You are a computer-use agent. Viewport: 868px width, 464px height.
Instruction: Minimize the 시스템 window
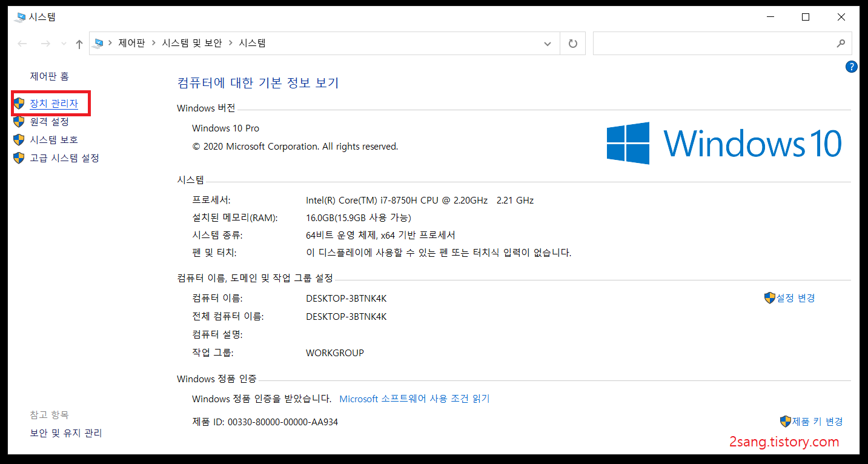tap(770, 17)
